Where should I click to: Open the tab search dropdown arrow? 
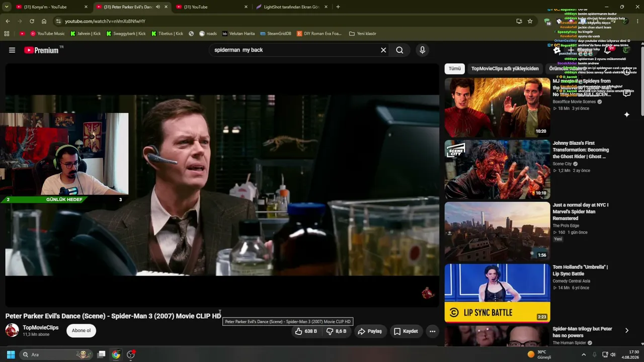(7, 7)
